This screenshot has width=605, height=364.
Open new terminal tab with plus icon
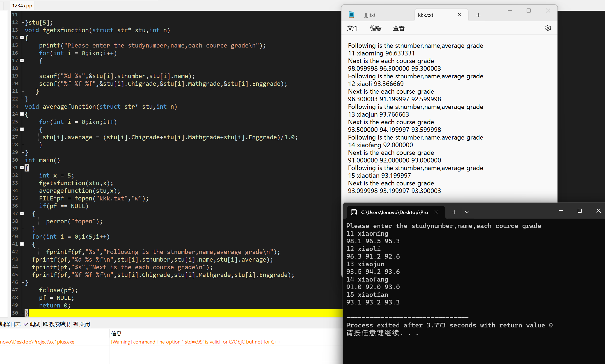point(454,212)
